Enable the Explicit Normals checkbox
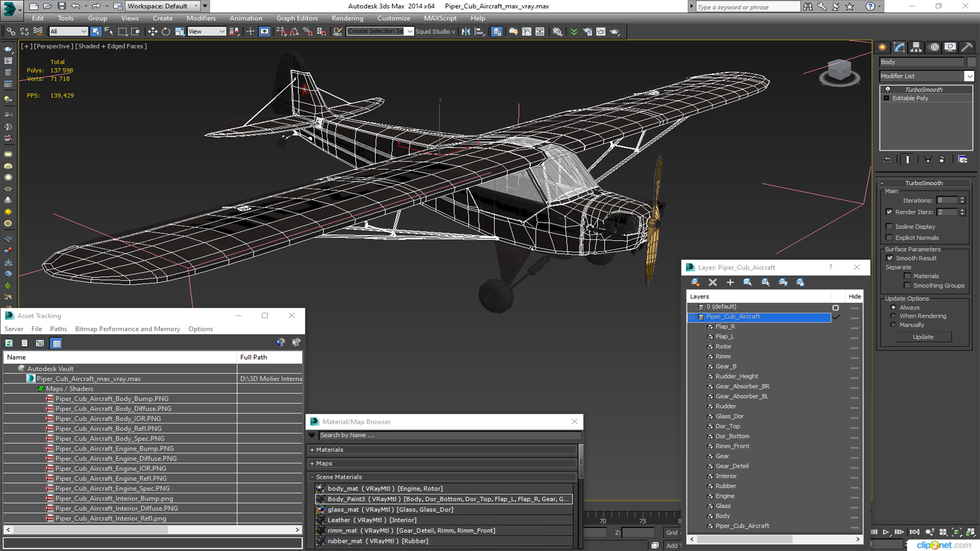This screenshot has width=980, height=551. 890,238
